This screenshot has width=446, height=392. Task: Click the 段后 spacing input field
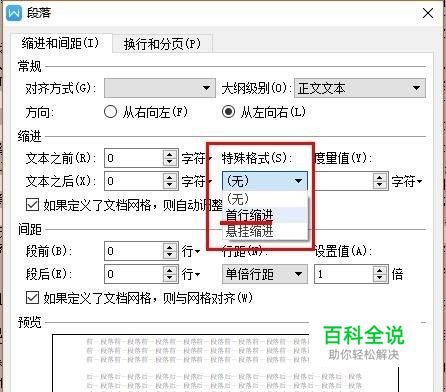[x=134, y=274]
